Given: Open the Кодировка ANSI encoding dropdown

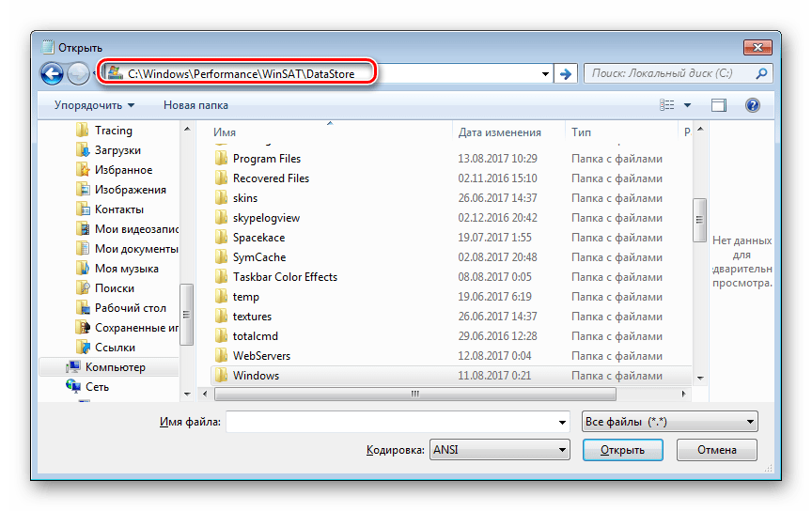Looking at the screenshot, I should (x=500, y=449).
